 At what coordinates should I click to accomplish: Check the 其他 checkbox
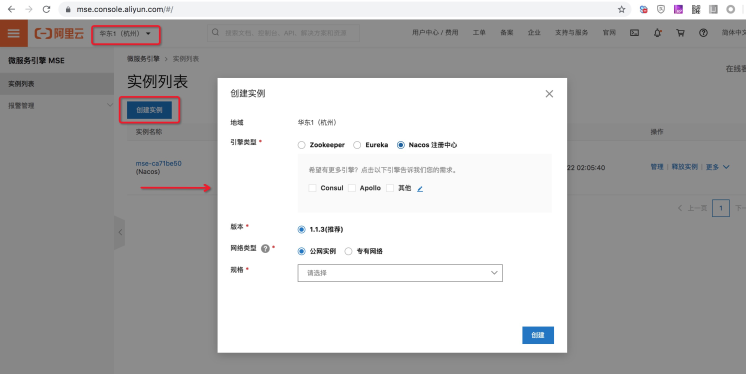coord(390,188)
